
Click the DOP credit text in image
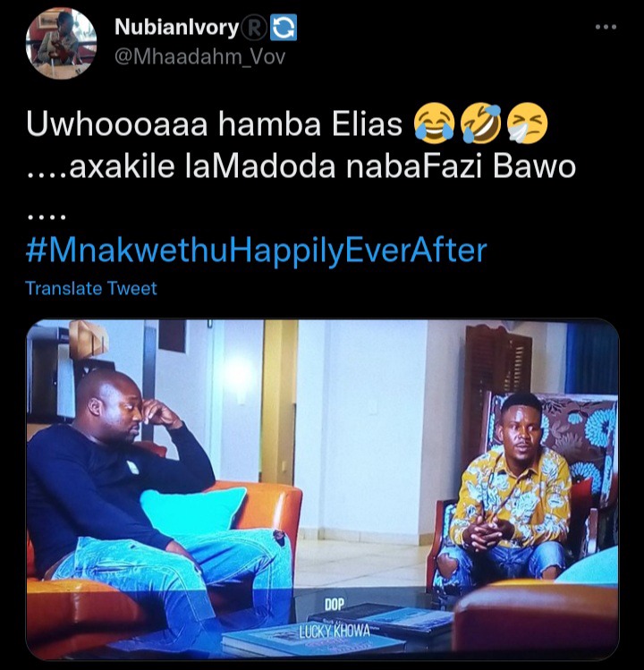coord(335,604)
